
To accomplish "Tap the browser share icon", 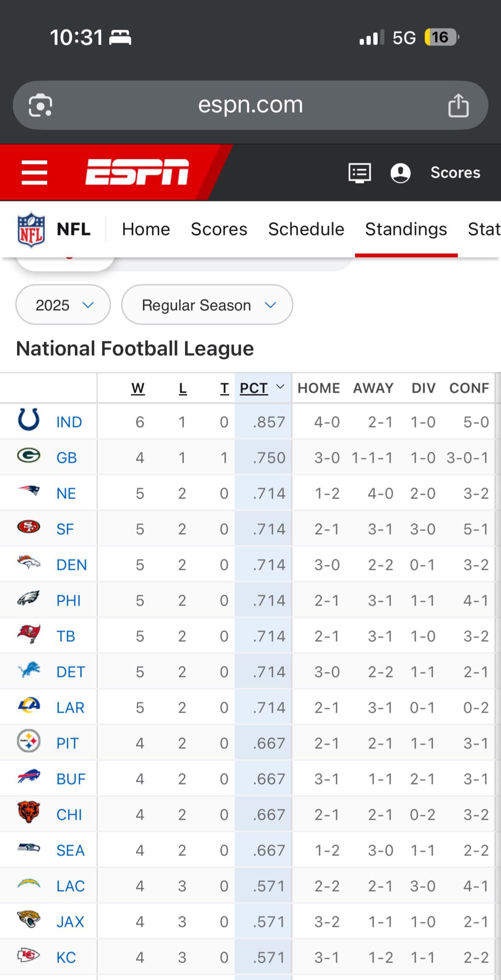I will coord(458,105).
